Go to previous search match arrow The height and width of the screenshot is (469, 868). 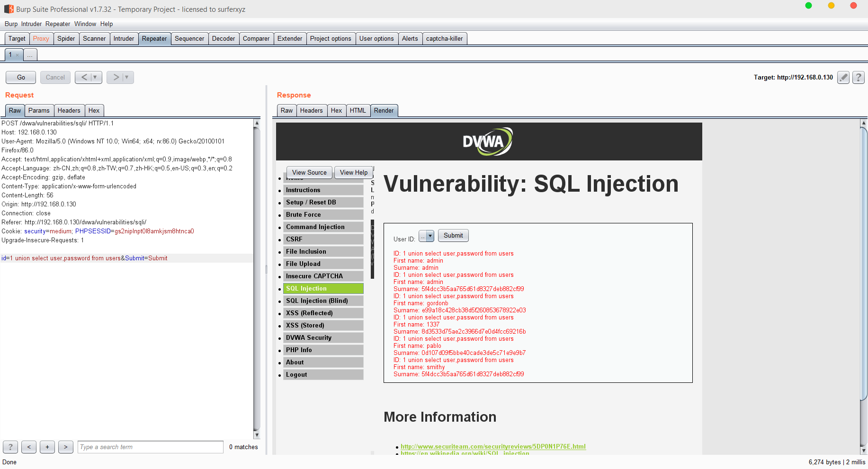pyautogui.click(x=29, y=447)
